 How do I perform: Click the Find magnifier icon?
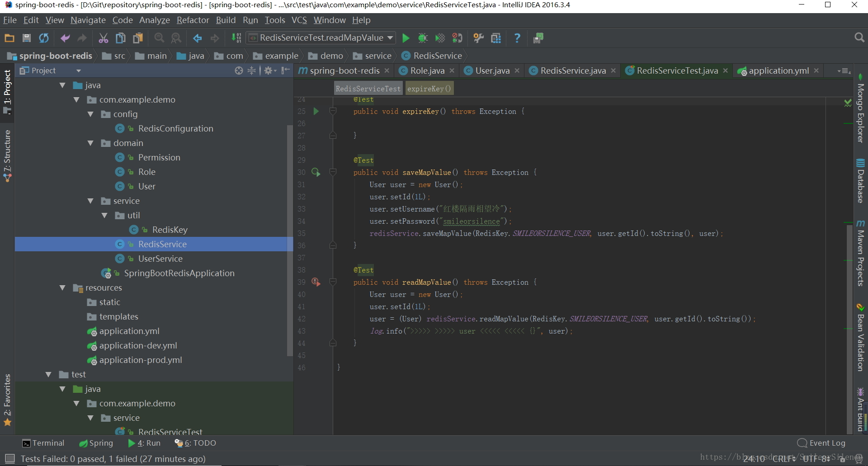pos(159,38)
